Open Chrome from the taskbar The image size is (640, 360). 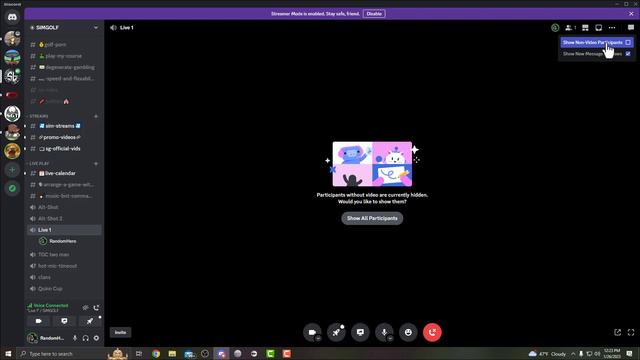pyautogui.click(x=156, y=354)
